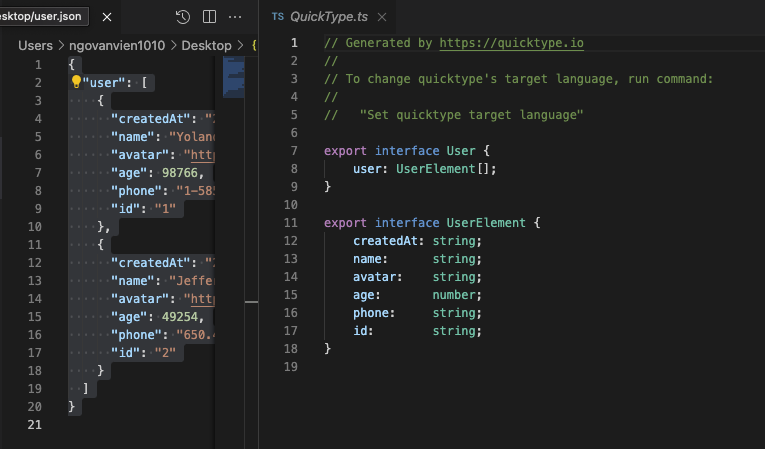Select the user.json tab
Viewport: 765px width, 449px height.
click(41, 16)
